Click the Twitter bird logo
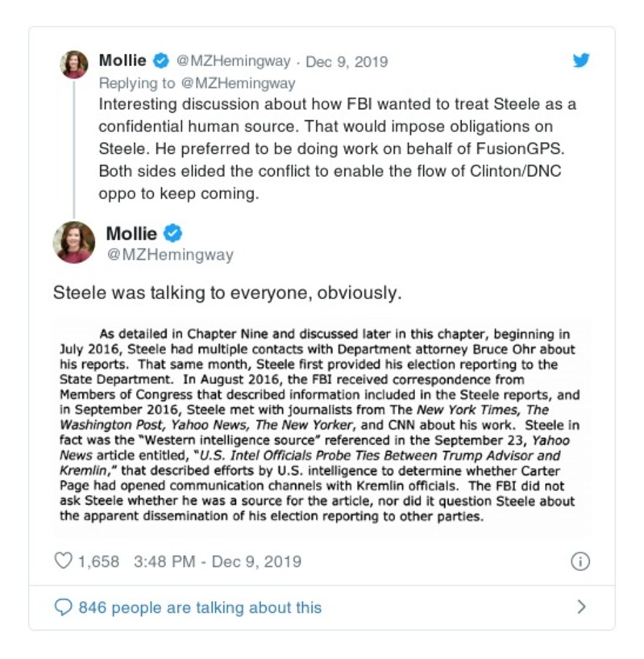 pyautogui.click(x=581, y=60)
